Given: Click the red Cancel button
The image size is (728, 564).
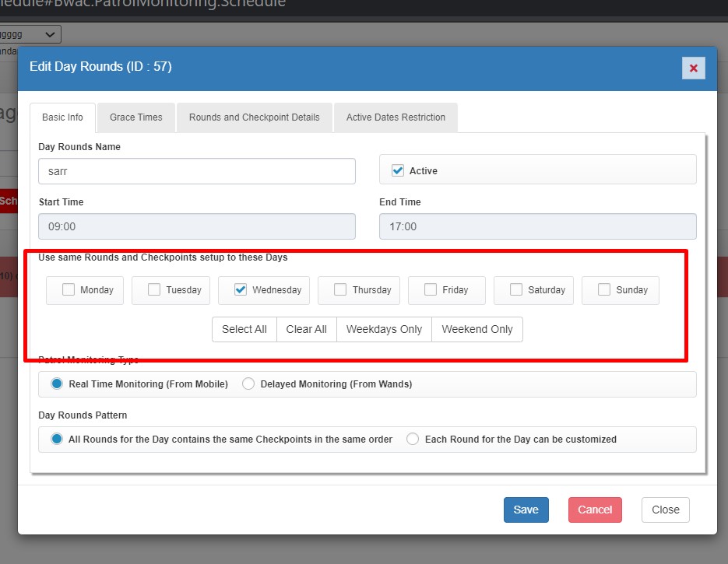Looking at the screenshot, I should 595,510.
